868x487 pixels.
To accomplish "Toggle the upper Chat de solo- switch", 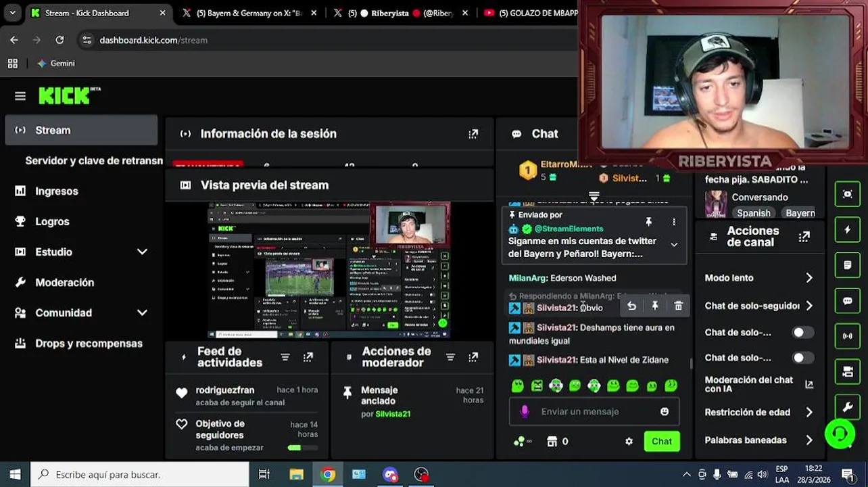I will 802,332.
